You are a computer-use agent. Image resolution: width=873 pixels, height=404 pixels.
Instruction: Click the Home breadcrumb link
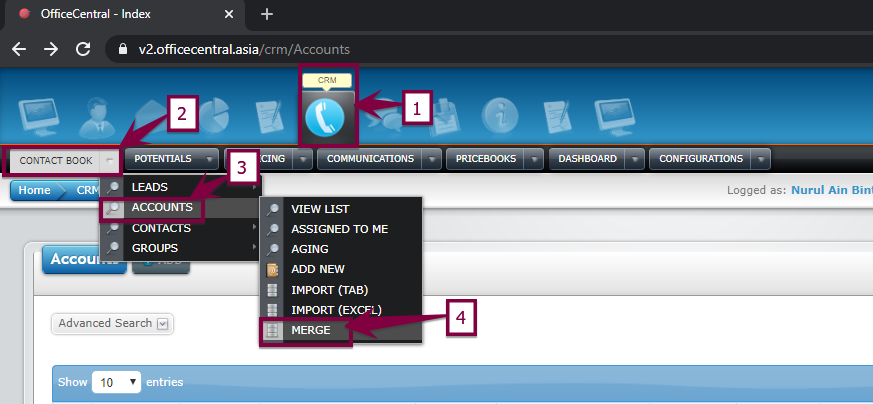pyautogui.click(x=34, y=190)
